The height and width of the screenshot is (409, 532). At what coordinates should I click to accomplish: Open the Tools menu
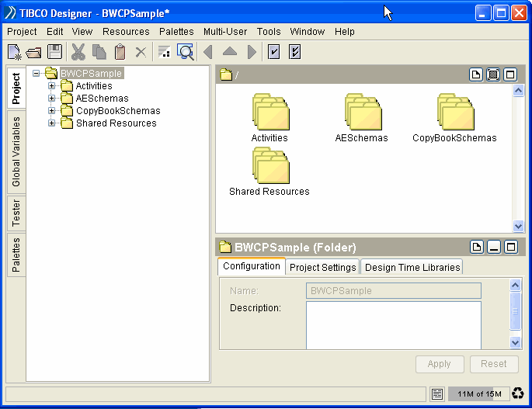(x=269, y=32)
